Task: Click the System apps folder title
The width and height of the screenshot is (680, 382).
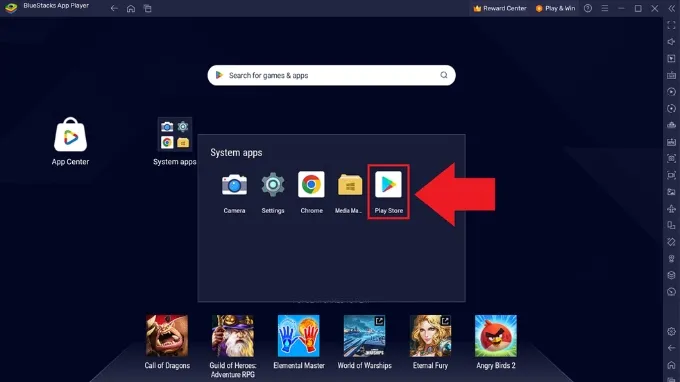Action: pyautogui.click(x=236, y=153)
